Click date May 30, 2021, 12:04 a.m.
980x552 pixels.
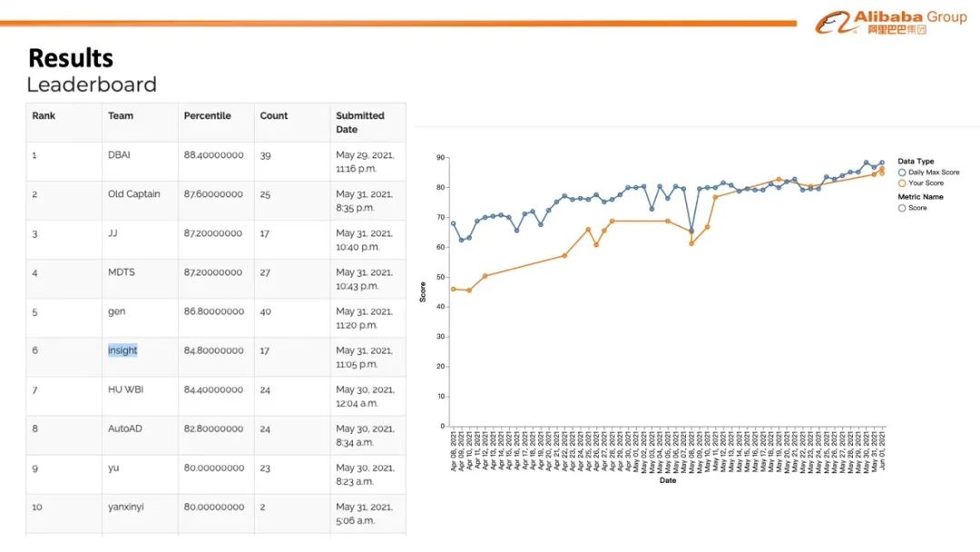(x=365, y=397)
